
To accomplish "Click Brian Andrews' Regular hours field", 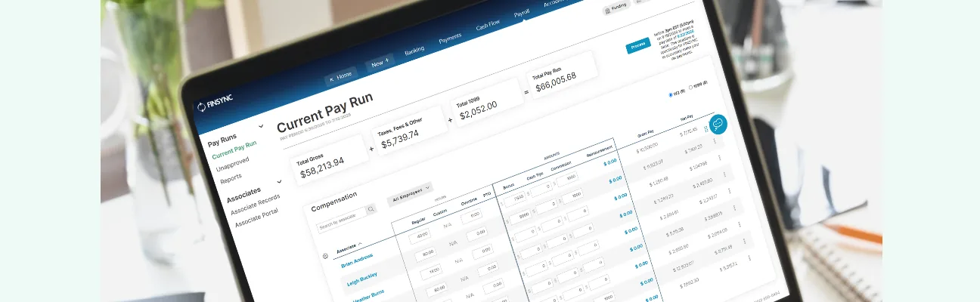I will pyautogui.click(x=420, y=237).
